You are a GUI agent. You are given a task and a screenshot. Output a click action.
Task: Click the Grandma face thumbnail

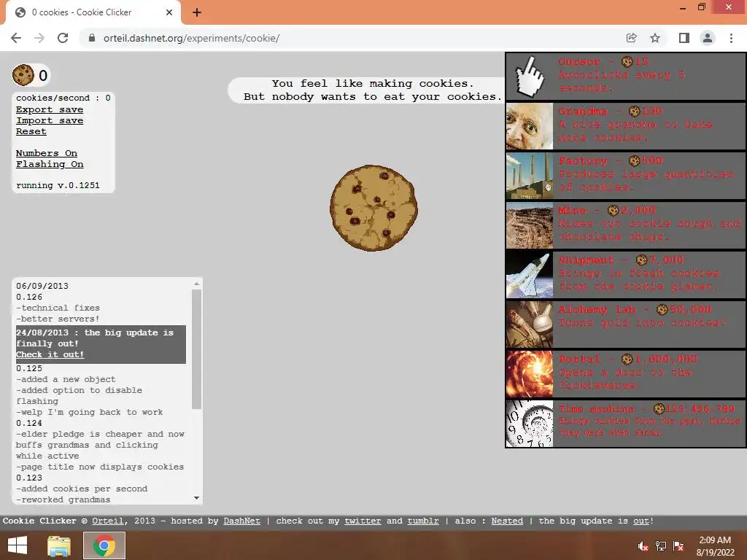point(530,126)
